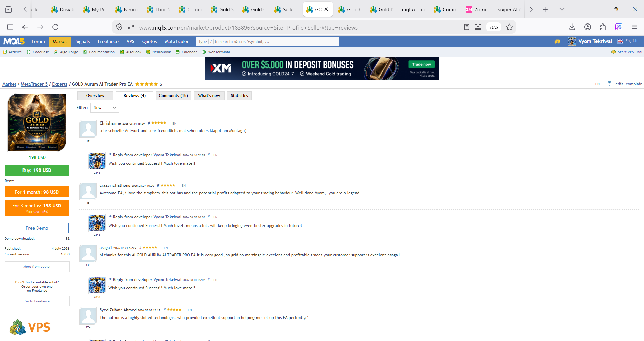Switch to the Statistics tab
Screen dimensions: 644x341
239,96
